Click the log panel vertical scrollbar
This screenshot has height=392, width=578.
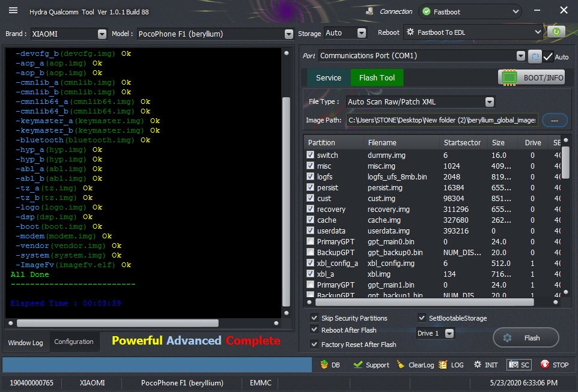286,202
